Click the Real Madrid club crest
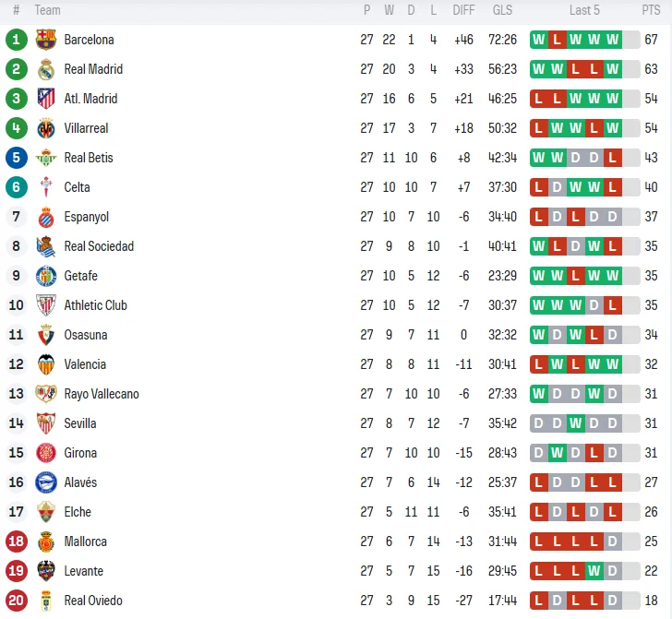 (x=46, y=69)
